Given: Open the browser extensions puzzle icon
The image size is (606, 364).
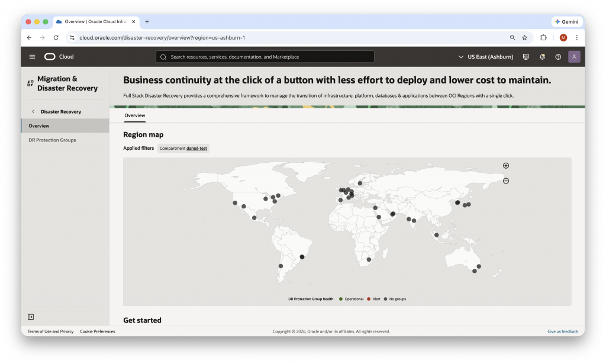Looking at the screenshot, I should coord(543,37).
